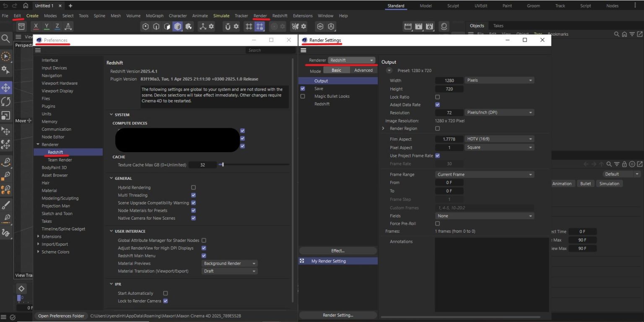
Task: Enable Lock Ratio in Render Settings
Action: click(x=437, y=97)
